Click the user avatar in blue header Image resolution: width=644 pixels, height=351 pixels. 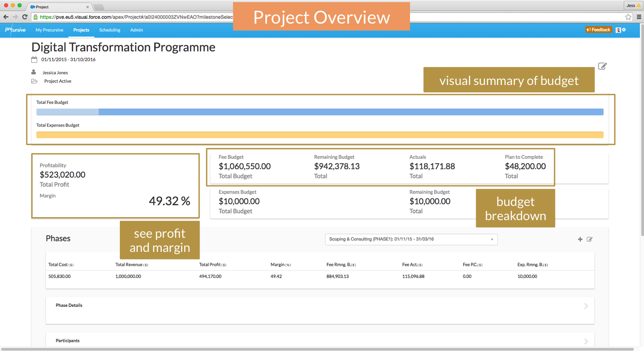pos(618,30)
